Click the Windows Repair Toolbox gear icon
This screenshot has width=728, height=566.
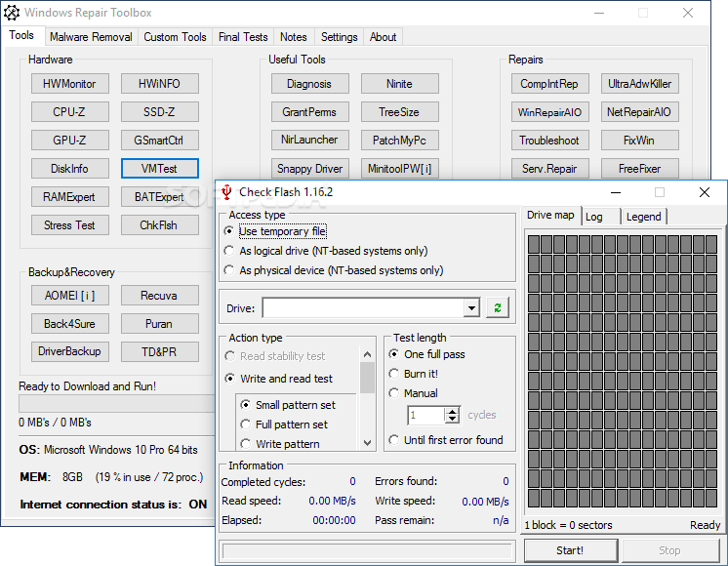11,13
